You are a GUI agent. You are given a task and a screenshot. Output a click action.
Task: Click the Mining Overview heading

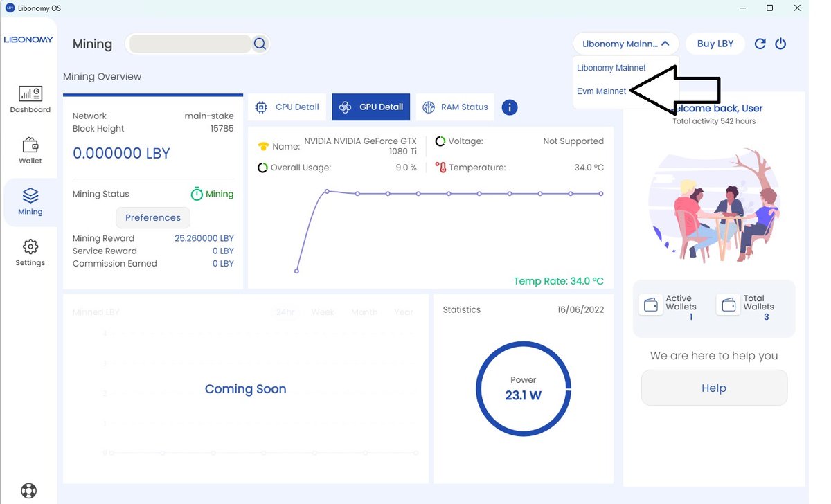pos(102,77)
